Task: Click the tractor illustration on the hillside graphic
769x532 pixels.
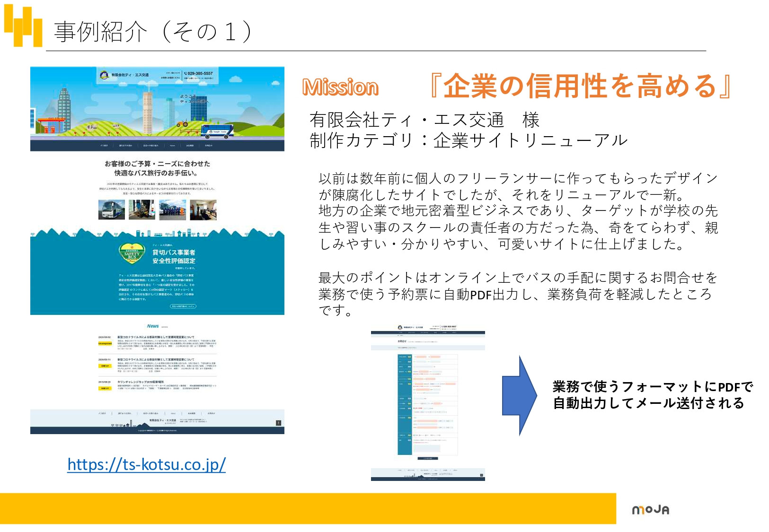Action: tap(182, 123)
